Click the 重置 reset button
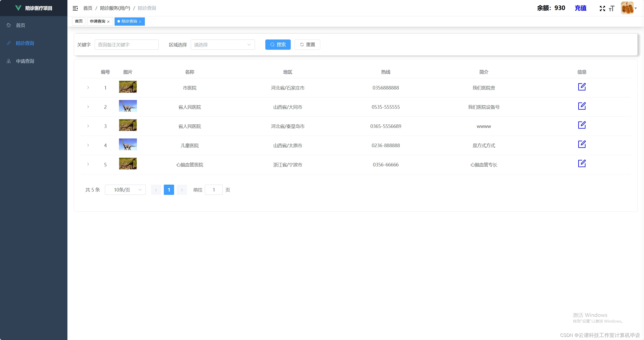Viewport: 644px width, 340px height. click(307, 45)
